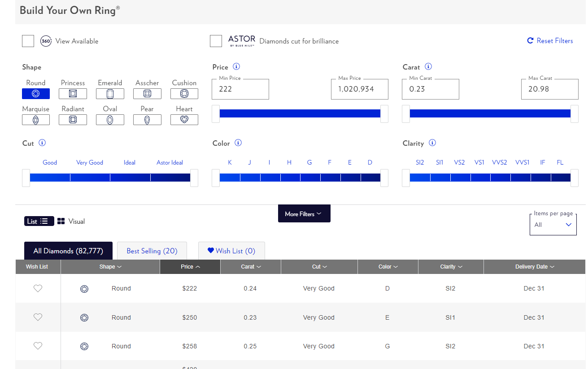This screenshot has height=369, width=588.
Task: Click the SI1 clarity cell
Action: coord(450,317)
